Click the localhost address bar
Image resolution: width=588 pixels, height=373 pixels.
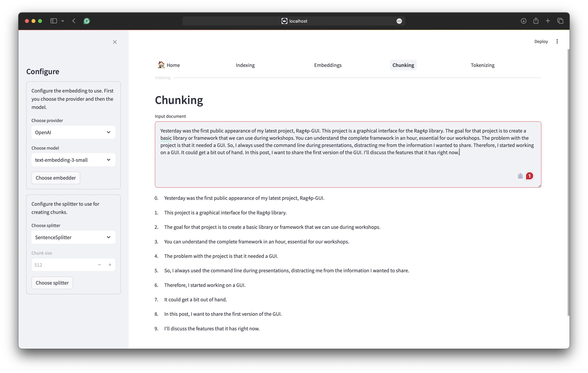click(294, 21)
